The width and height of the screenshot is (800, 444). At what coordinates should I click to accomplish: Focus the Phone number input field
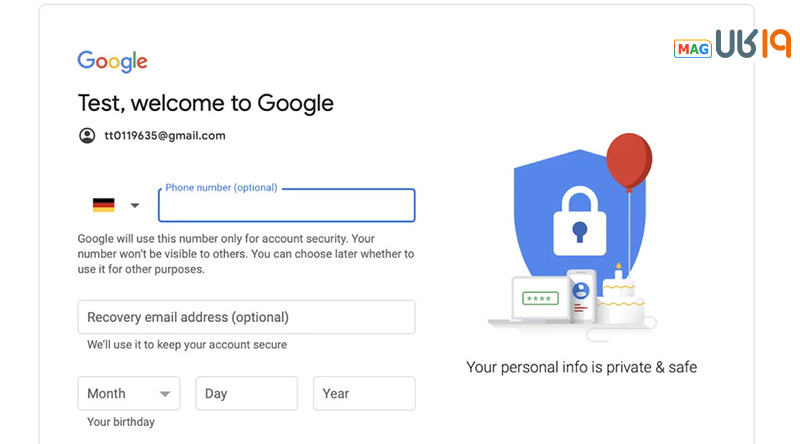click(286, 206)
